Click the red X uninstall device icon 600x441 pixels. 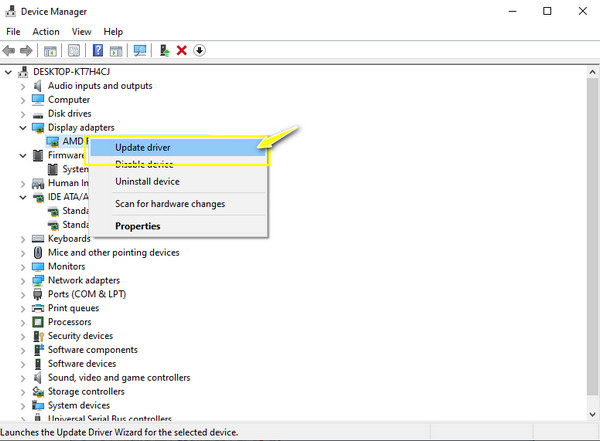click(x=182, y=51)
